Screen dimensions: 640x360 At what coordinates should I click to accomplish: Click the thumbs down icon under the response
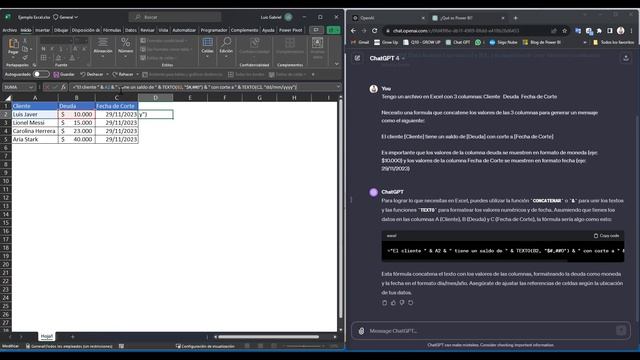402,303
